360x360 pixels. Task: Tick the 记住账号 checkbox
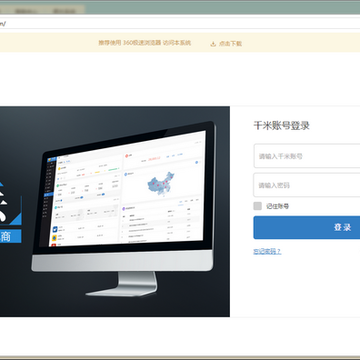coord(258,206)
